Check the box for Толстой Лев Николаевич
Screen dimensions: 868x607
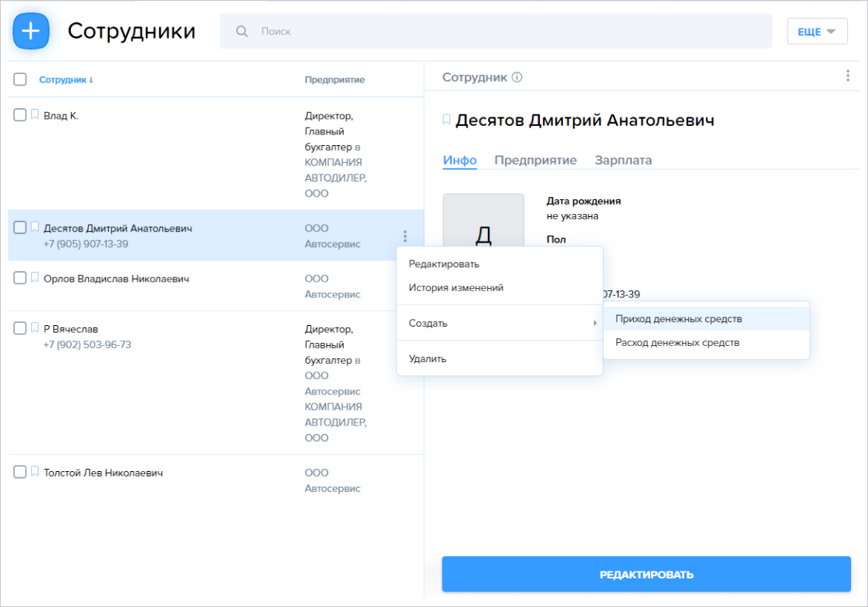[20, 472]
